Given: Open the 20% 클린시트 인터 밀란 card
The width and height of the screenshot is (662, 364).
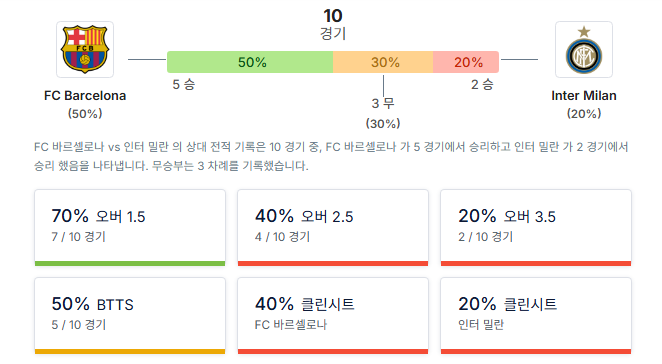Looking at the screenshot, I should 536,315.
